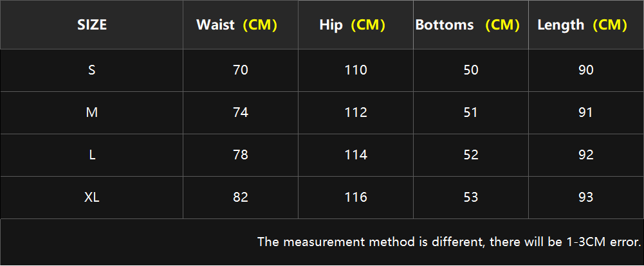
Task: Select waist value 70 for size S
Action: pyautogui.click(x=240, y=71)
